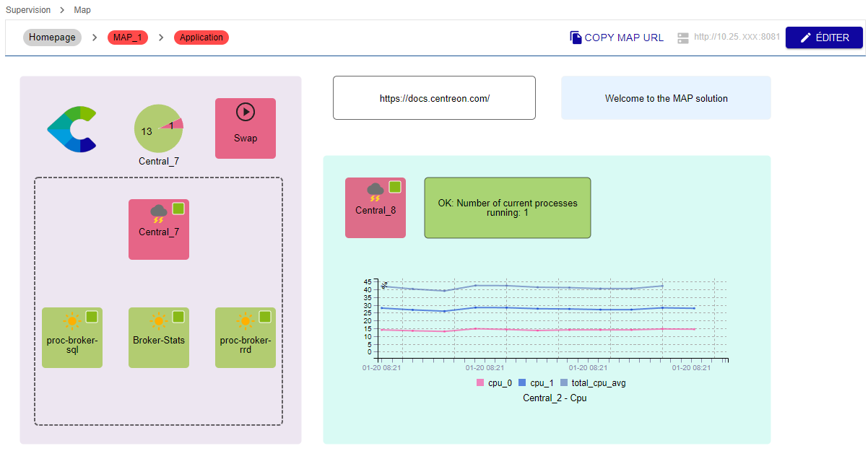The image size is (868, 451).
Task: Open the Homepage breadcrumb chip
Action: (x=52, y=38)
